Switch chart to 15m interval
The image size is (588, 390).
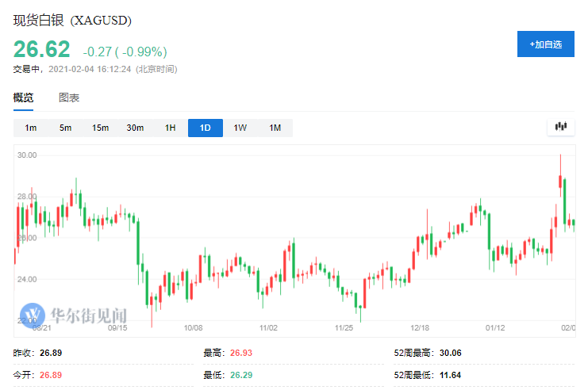click(x=100, y=128)
